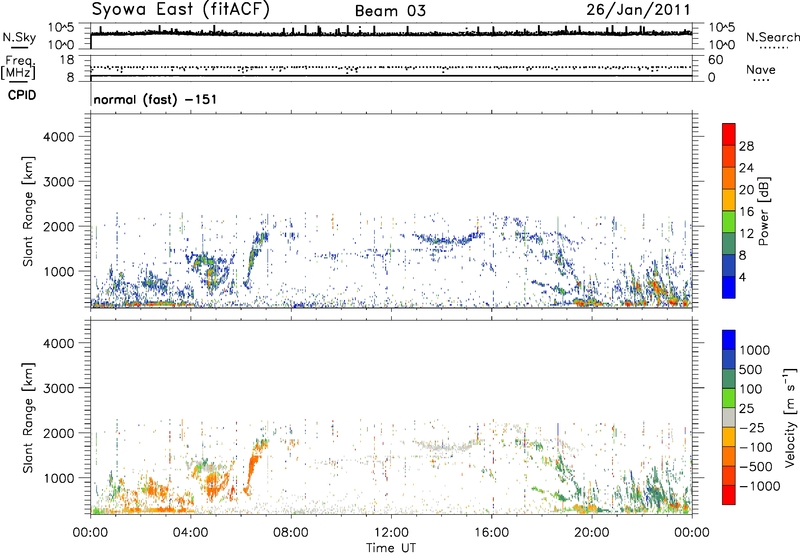Click the blue bottom of power colorbar
The image size is (800, 554).
[729, 287]
